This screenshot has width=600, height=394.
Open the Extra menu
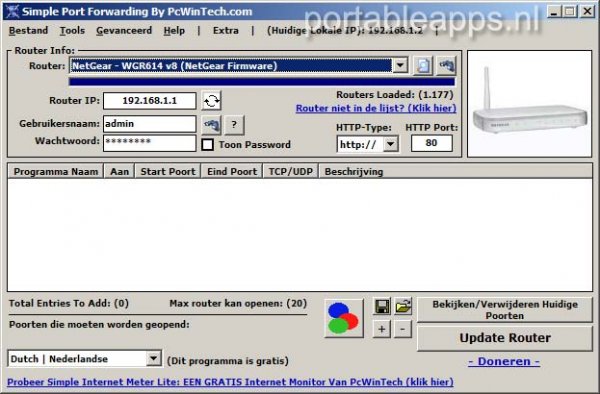pos(226,31)
